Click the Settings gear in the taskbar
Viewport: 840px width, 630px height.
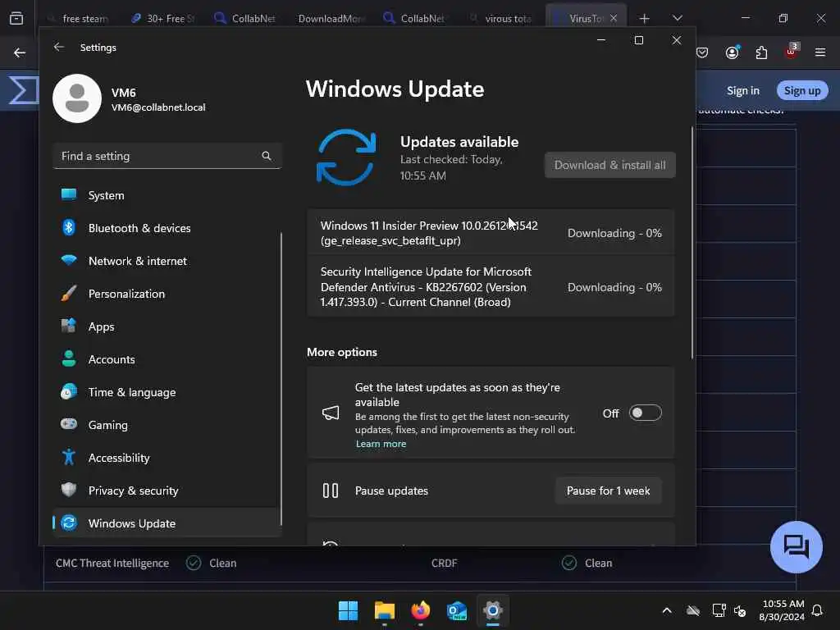[493, 610]
